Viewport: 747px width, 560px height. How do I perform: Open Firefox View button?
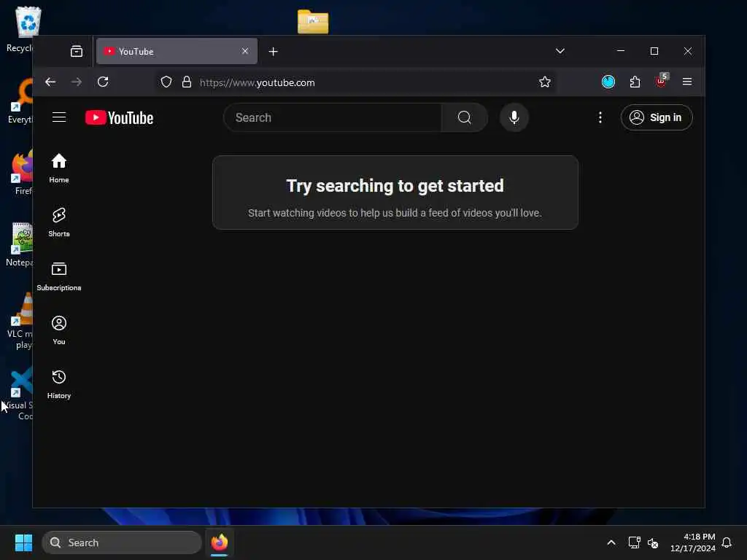pyautogui.click(x=76, y=52)
